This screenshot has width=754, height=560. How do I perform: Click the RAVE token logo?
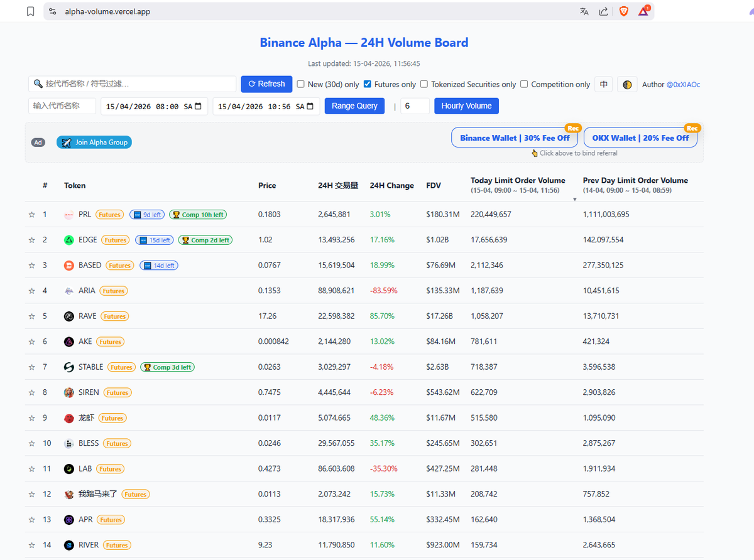tap(69, 316)
